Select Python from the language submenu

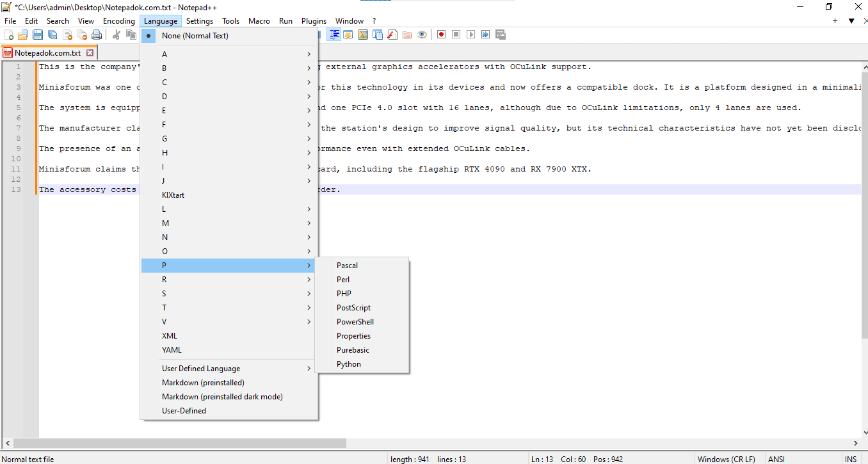[349, 364]
